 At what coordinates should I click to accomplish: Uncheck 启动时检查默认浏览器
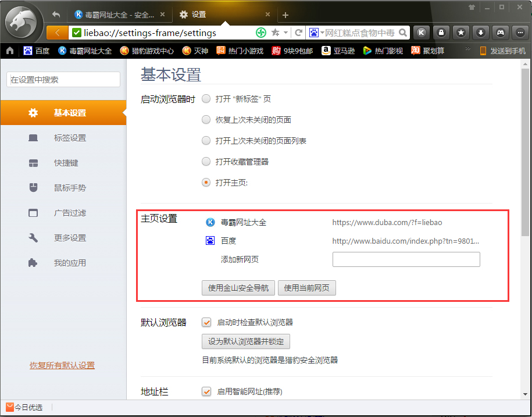pyautogui.click(x=206, y=322)
